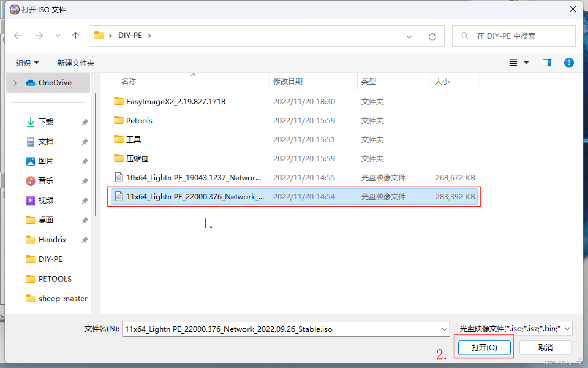Viewport: 588px width, 368px height.
Task: Click the search magnifier in the search box
Action: point(464,36)
